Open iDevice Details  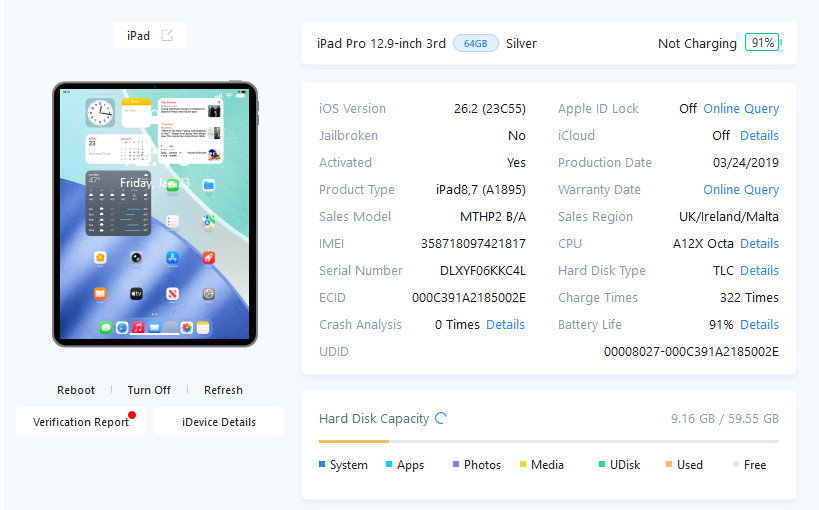pos(219,421)
